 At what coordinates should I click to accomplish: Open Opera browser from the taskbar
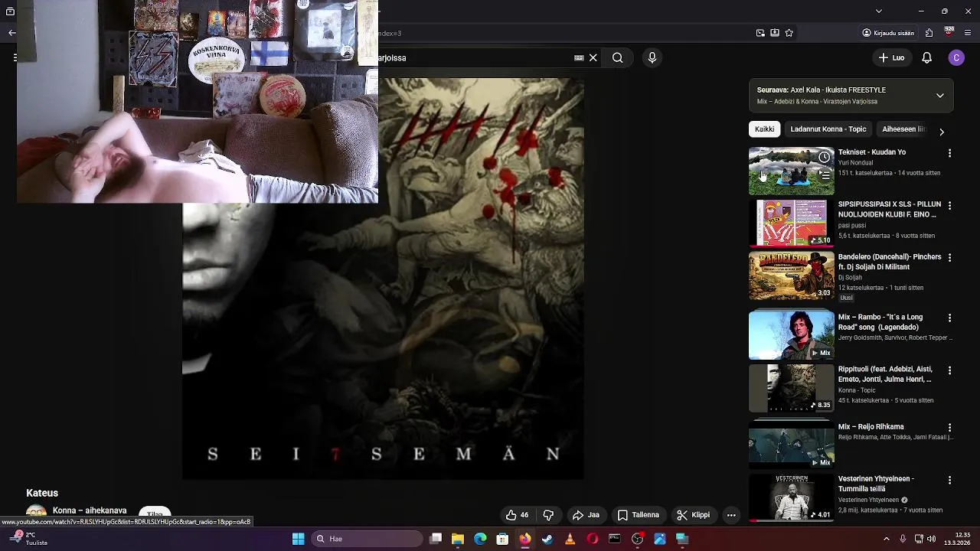pyautogui.click(x=592, y=539)
